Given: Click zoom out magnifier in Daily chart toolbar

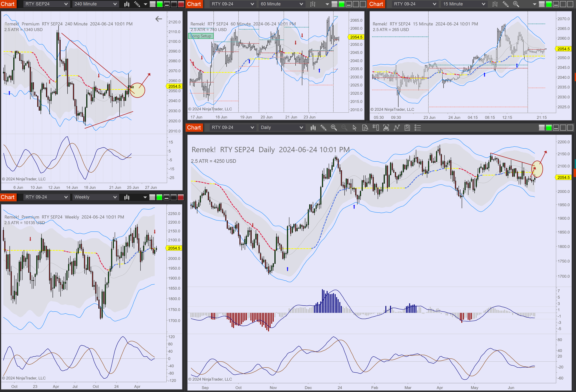Looking at the screenshot, I should click(344, 127).
